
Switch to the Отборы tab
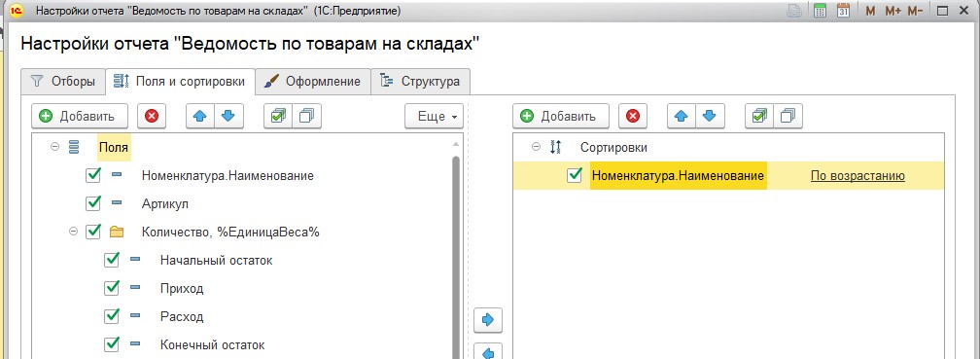[62, 82]
